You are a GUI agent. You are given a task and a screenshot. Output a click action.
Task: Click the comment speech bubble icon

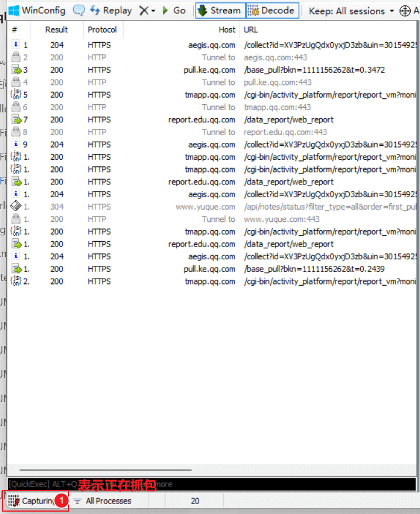[78, 11]
